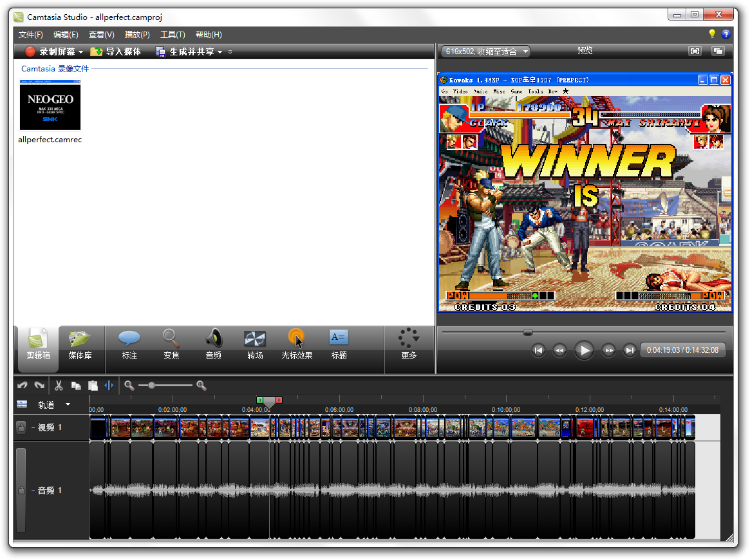
Task: Open the Tracks (轨道) dropdown
Action: point(68,405)
